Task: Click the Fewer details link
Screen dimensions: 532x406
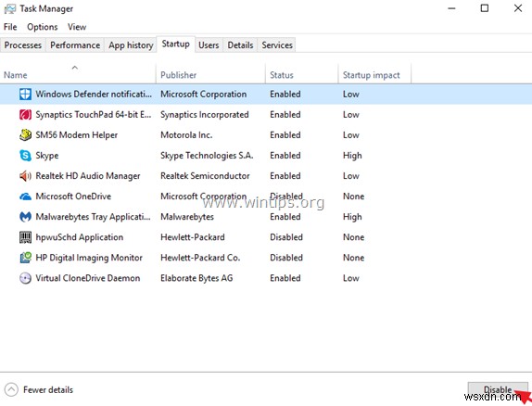Action: click(x=48, y=389)
